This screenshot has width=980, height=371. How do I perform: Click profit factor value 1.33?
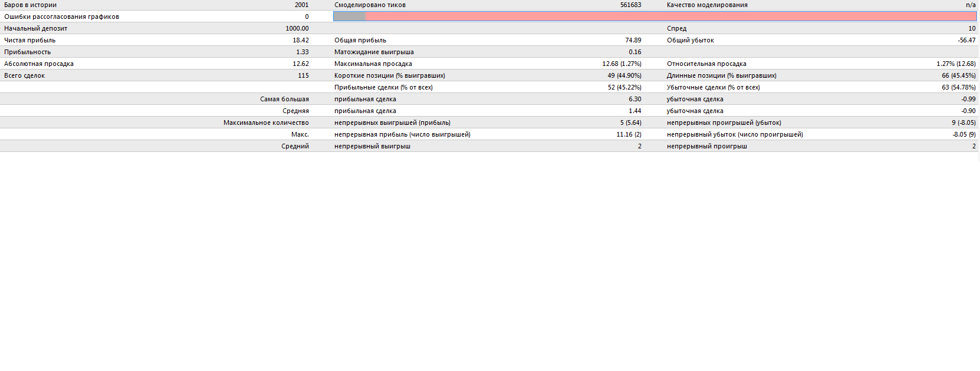pyautogui.click(x=302, y=52)
